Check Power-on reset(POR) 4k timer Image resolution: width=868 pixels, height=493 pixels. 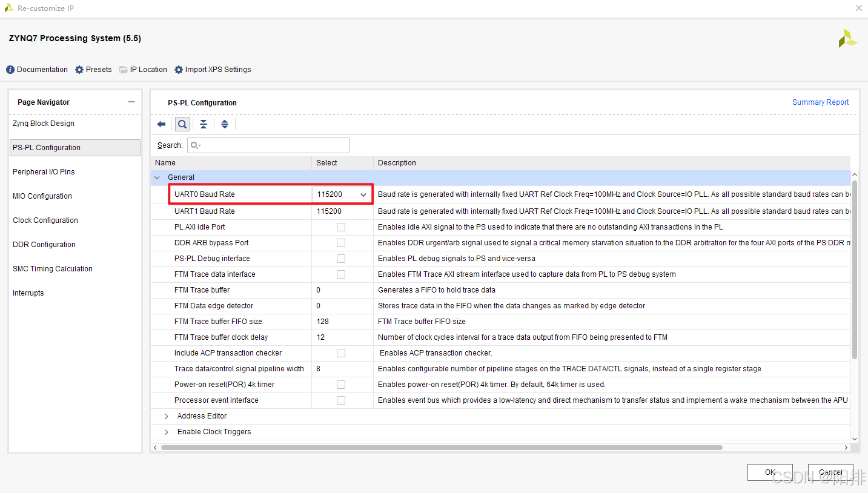341,385
